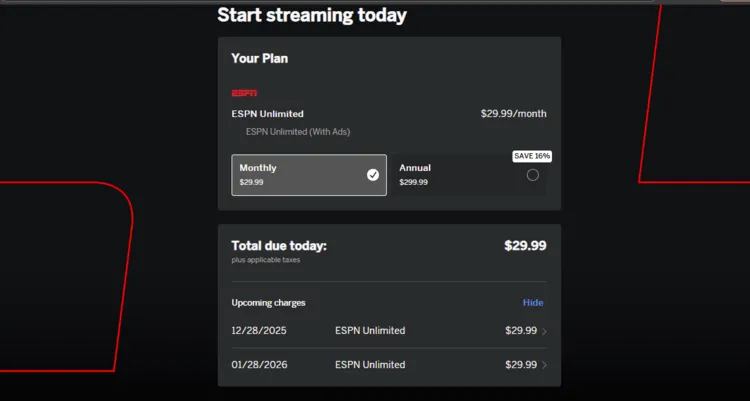Click the Your Plan section title

click(x=260, y=58)
